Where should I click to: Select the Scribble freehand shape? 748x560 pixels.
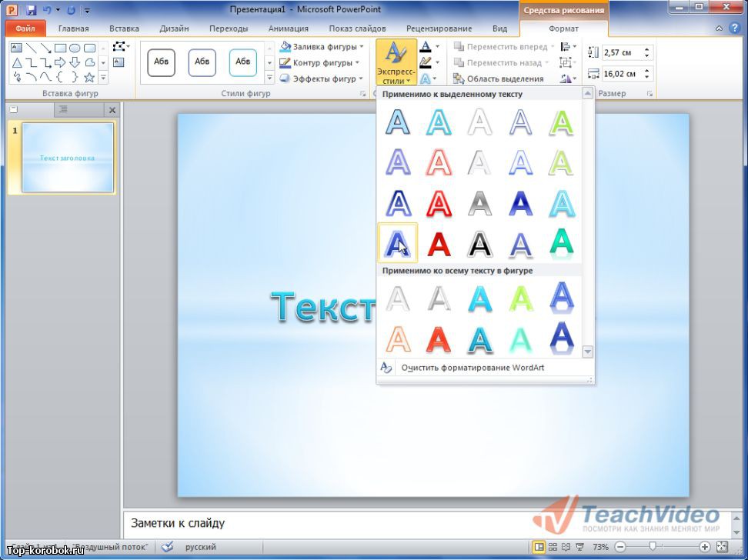pyautogui.click(x=17, y=77)
